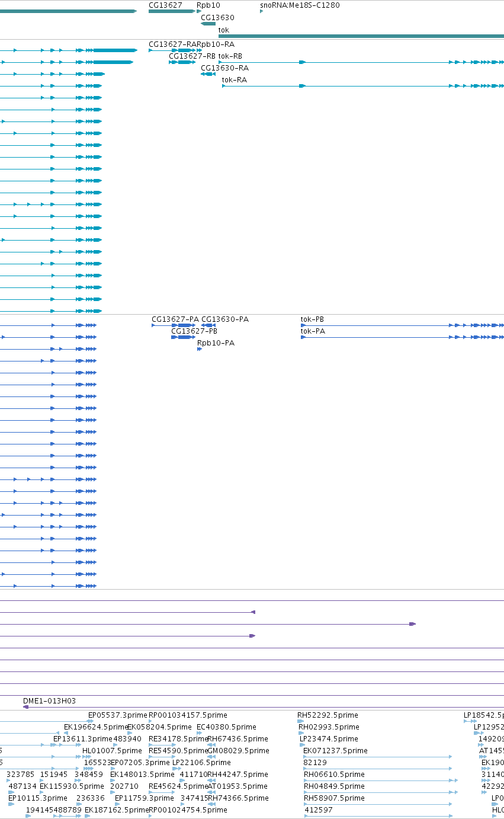Open transcript CG13627-RA
This screenshot has height=819, width=504.
click(x=172, y=44)
